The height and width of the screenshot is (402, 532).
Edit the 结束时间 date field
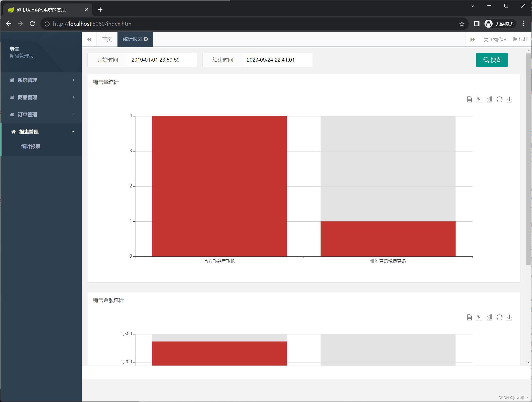[x=277, y=60]
